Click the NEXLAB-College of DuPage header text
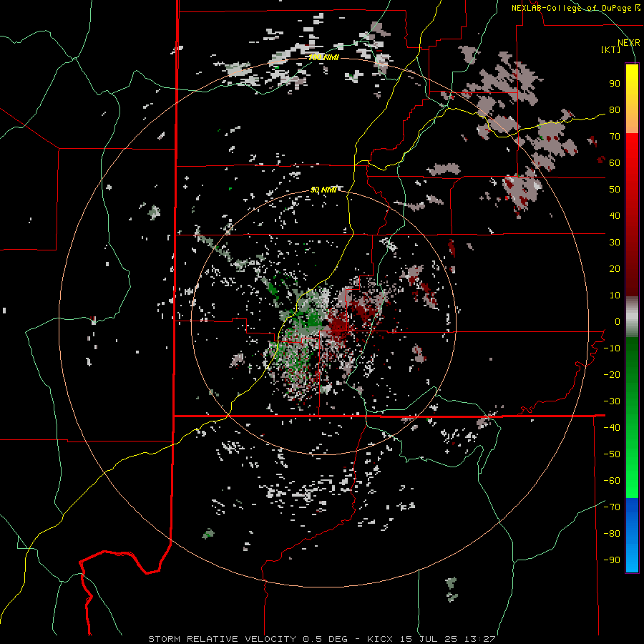Image resolution: width=644 pixels, height=644 pixels. (x=571, y=8)
